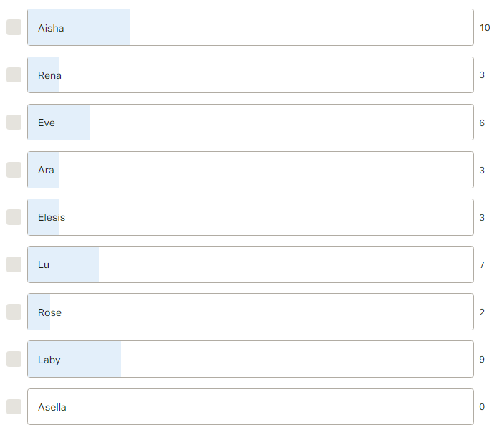Select the Ara checkbox
Screen dimensions: 504x430
[x=14, y=170]
